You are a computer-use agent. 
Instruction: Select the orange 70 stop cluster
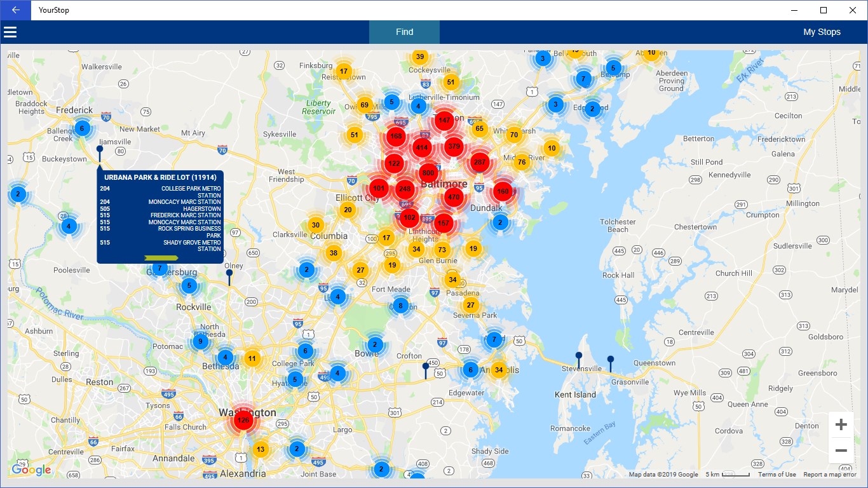[514, 134]
